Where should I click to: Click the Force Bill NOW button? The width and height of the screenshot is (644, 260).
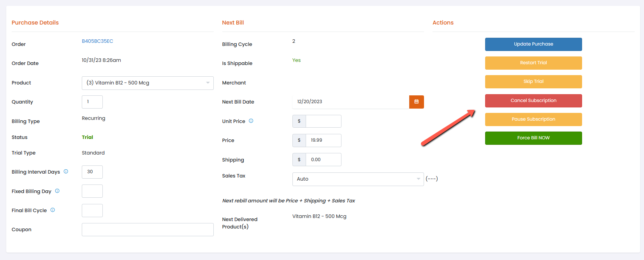pos(533,138)
